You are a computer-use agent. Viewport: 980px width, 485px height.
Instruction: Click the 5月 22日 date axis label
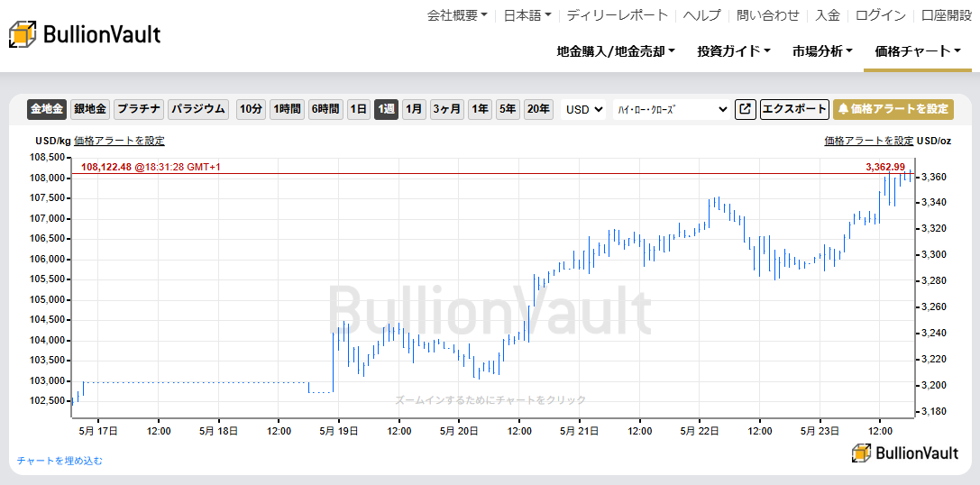pos(700,430)
